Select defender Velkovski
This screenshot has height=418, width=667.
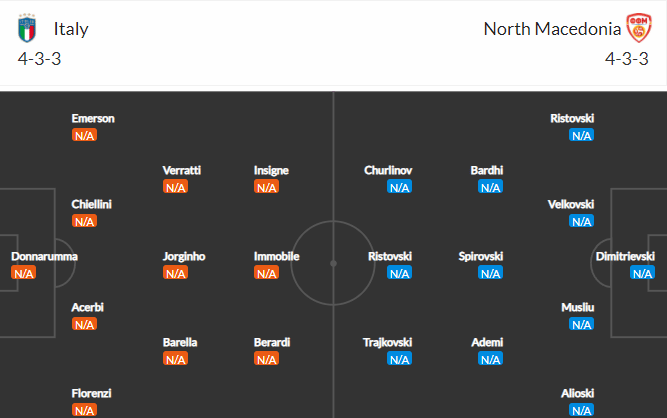(571, 205)
